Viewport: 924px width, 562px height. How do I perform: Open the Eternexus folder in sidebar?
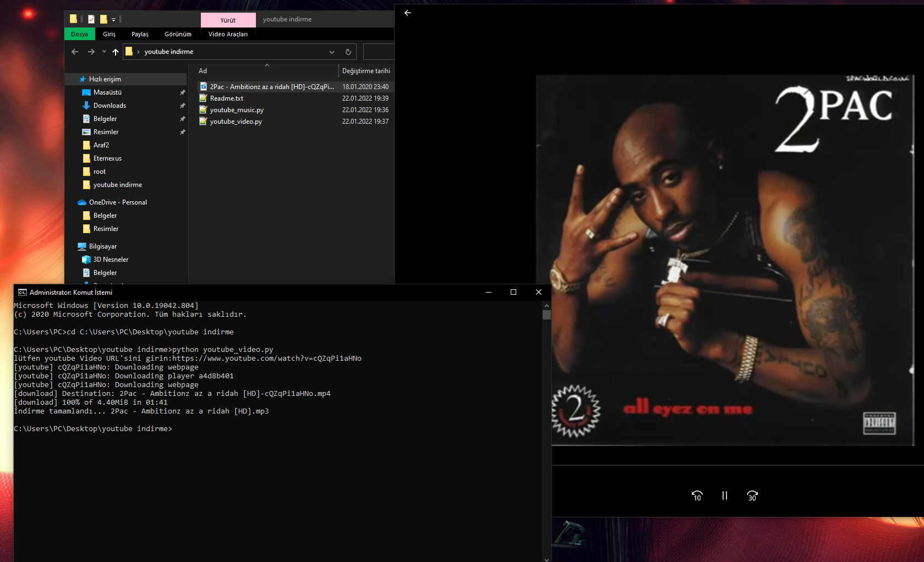click(107, 158)
